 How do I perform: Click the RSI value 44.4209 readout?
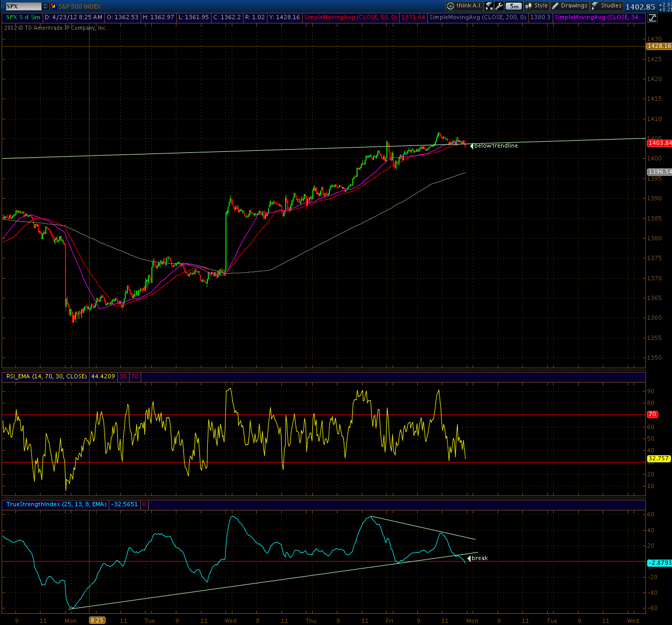click(103, 376)
